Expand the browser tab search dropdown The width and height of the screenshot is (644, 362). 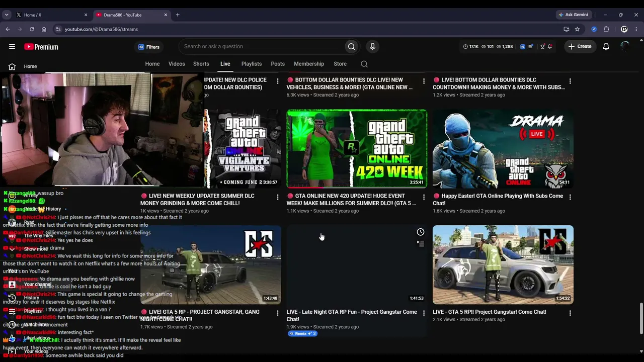tap(7, 15)
